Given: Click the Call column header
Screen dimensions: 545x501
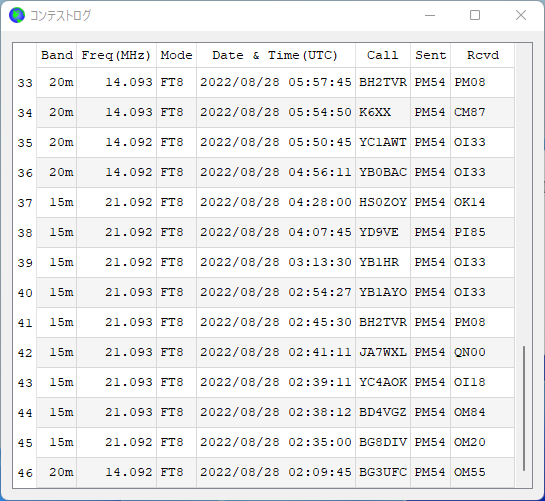Looking at the screenshot, I should point(383,55).
